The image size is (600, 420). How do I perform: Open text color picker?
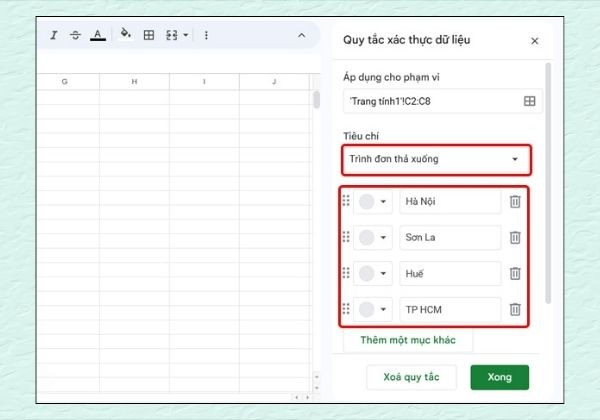click(98, 35)
